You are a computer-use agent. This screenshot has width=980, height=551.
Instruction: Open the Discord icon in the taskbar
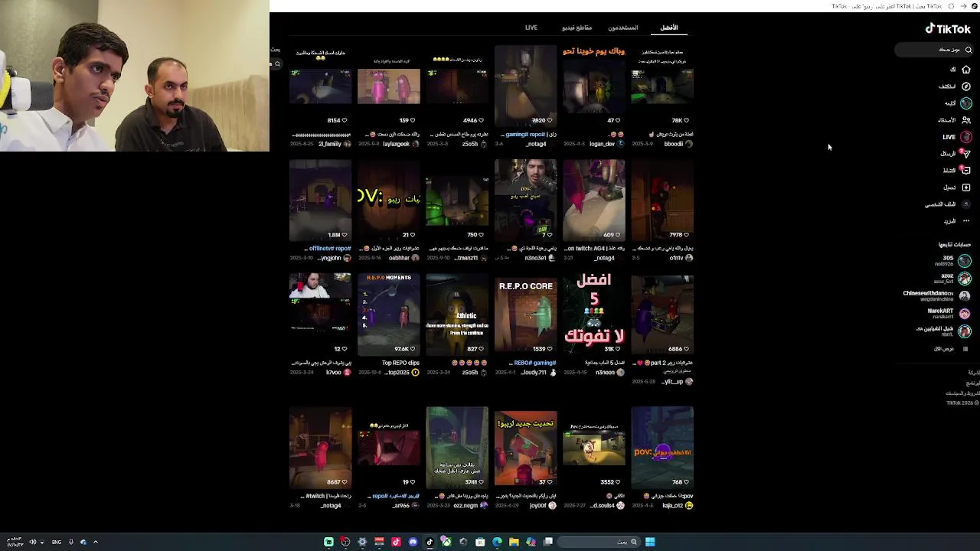[x=413, y=542]
